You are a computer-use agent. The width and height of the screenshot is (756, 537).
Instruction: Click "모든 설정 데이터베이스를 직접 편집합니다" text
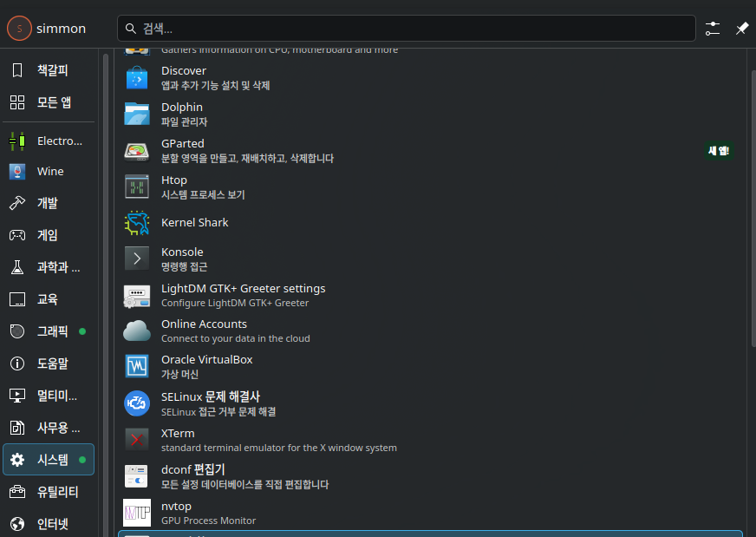pyautogui.click(x=245, y=484)
